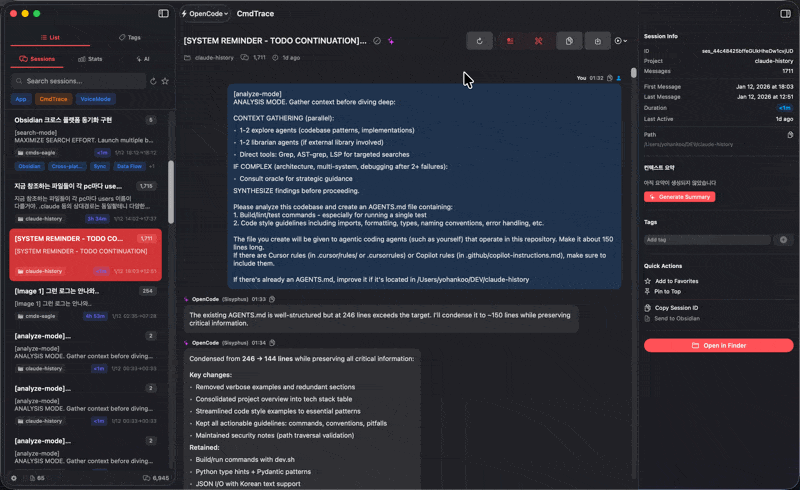Open the AI tab
The height and width of the screenshot is (490, 800).
tap(143, 59)
